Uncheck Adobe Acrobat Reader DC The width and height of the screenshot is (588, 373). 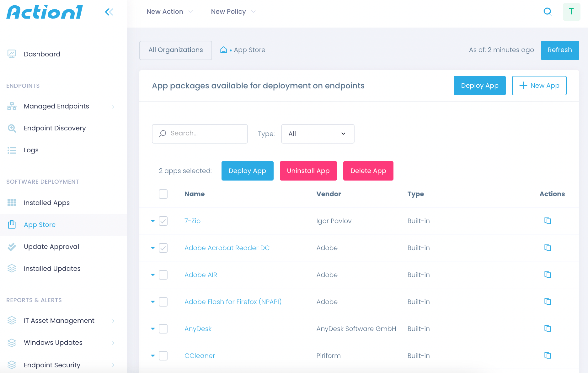click(x=163, y=248)
